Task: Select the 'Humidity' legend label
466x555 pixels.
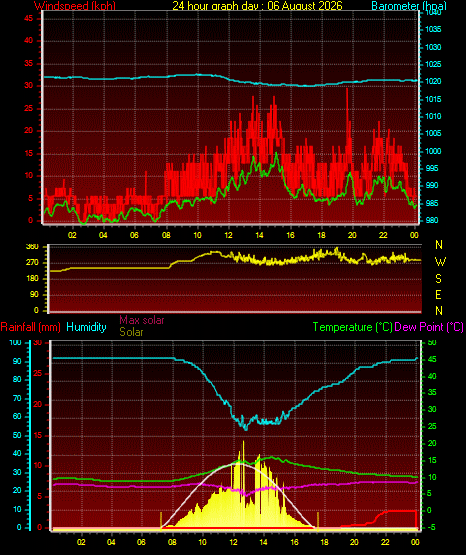Action: [86, 327]
